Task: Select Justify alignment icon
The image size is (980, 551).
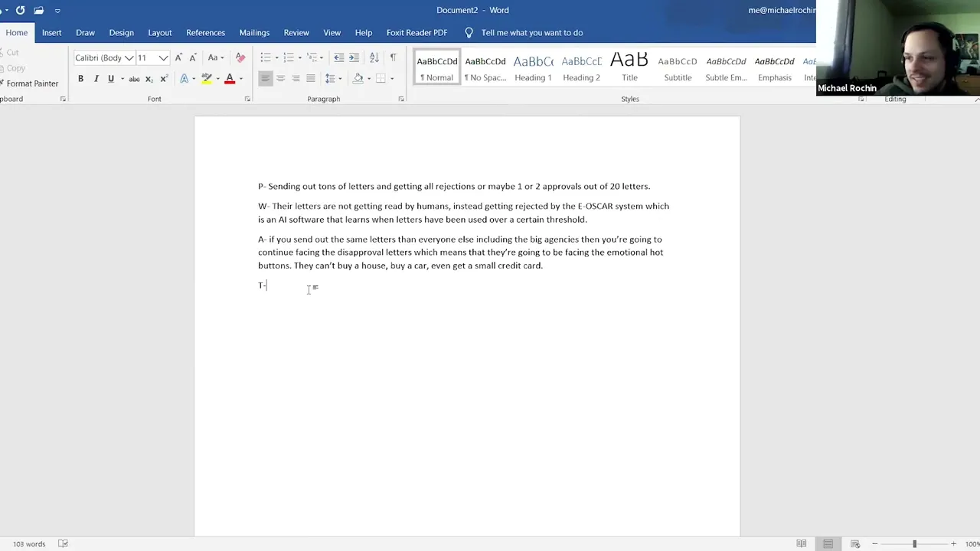Action: [310, 78]
